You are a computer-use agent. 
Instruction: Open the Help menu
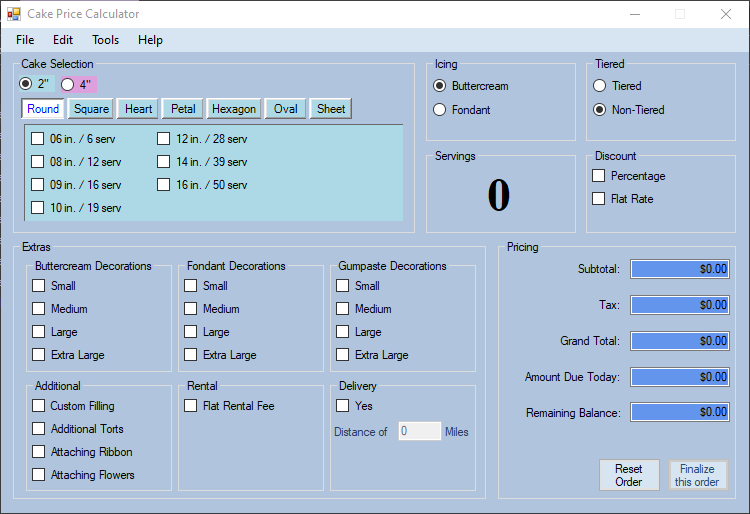tap(150, 40)
